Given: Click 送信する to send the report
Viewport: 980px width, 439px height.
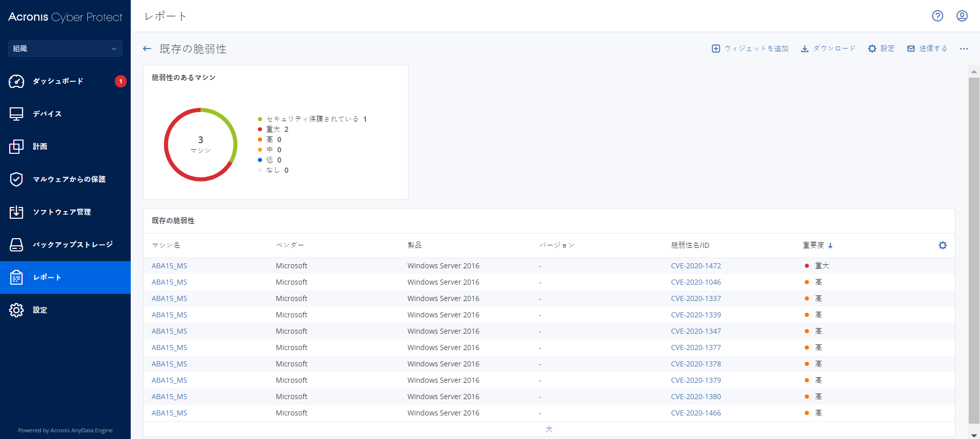Looking at the screenshot, I should pos(927,49).
